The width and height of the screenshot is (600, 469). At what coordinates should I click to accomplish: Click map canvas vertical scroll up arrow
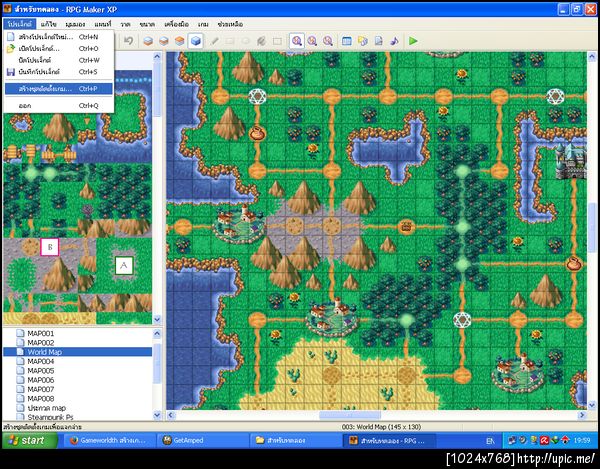coord(592,57)
